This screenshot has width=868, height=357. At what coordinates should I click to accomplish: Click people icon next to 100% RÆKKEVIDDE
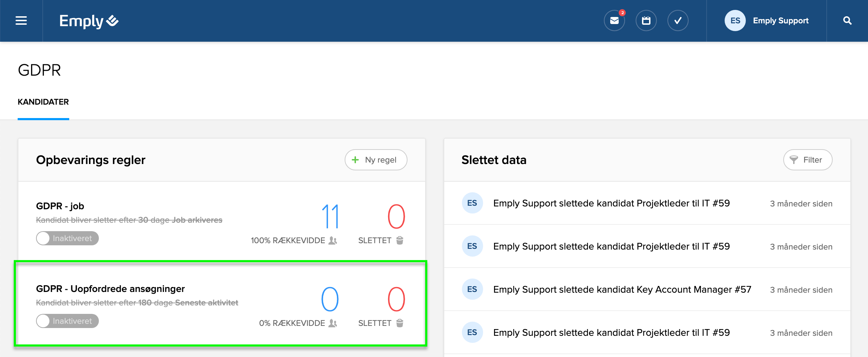(333, 240)
